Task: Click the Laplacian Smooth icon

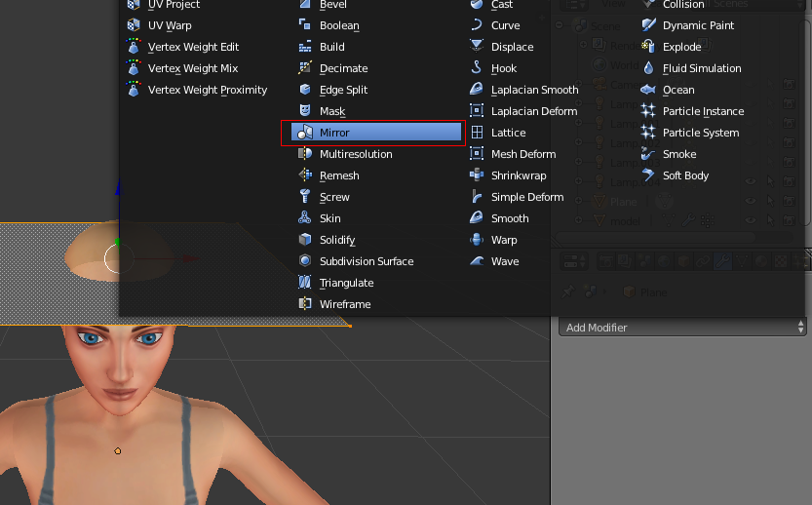Action: (477, 89)
